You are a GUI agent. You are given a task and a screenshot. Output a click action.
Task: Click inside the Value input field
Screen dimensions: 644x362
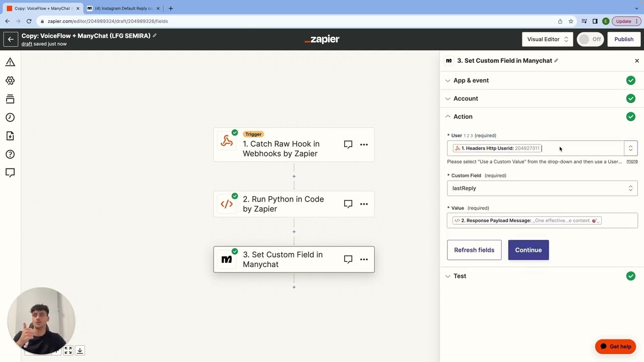542,220
